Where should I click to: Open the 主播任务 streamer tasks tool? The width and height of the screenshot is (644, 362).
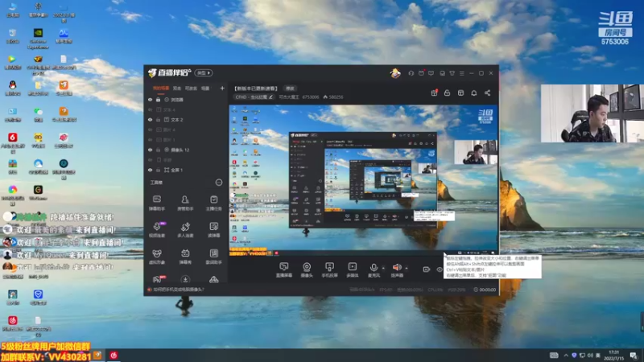point(213,203)
